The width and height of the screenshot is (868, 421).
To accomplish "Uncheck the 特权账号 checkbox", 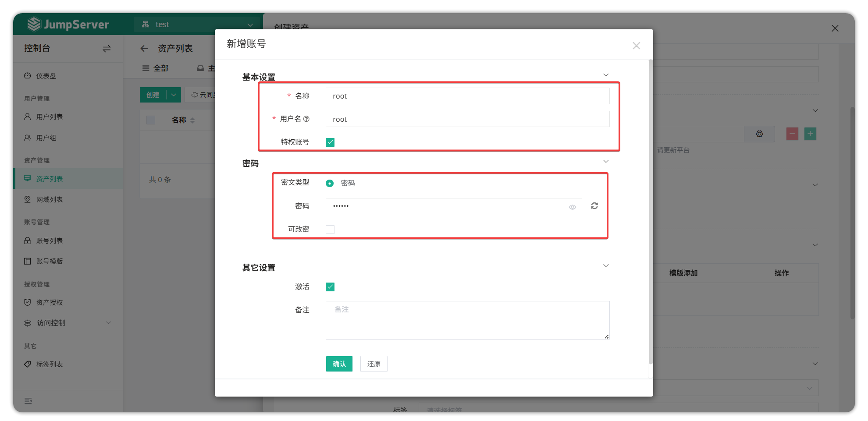I will point(330,142).
